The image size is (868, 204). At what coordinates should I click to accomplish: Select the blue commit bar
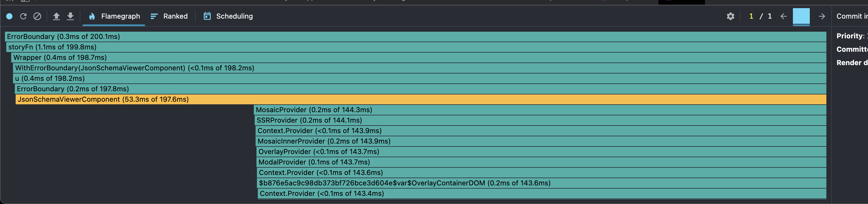(801, 17)
